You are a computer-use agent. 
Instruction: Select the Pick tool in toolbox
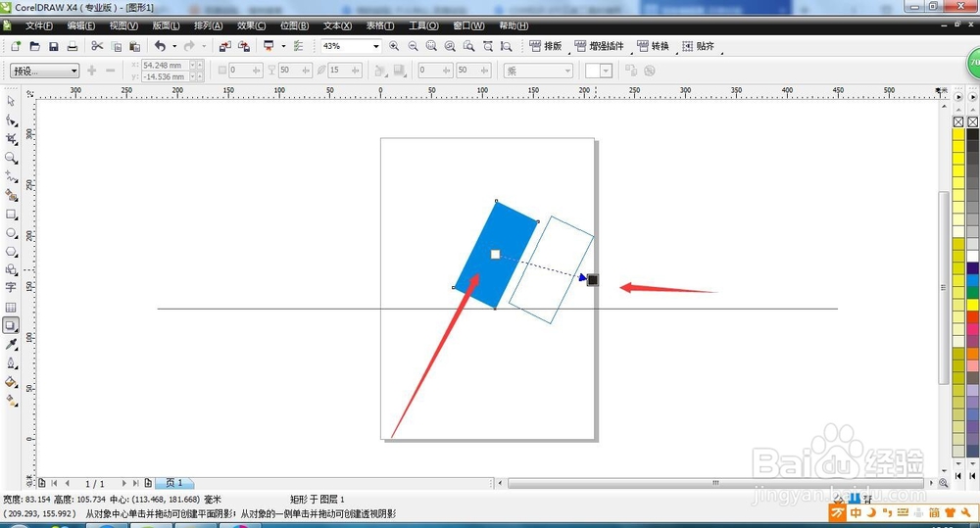click(x=11, y=101)
